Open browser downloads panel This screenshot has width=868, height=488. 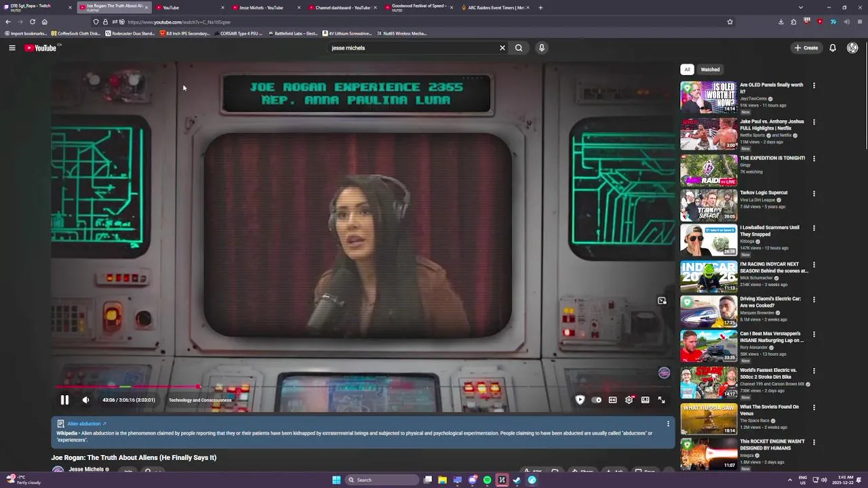click(x=781, y=22)
